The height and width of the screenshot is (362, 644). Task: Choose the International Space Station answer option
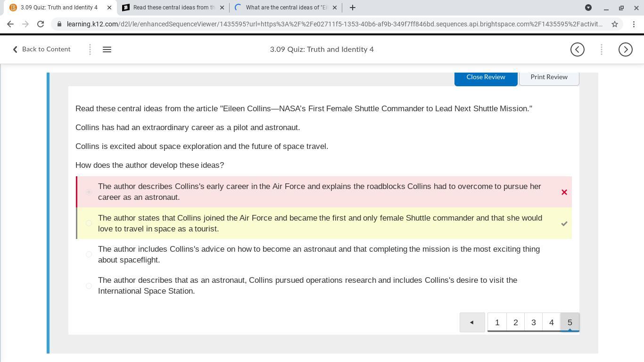click(x=89, y=286)
